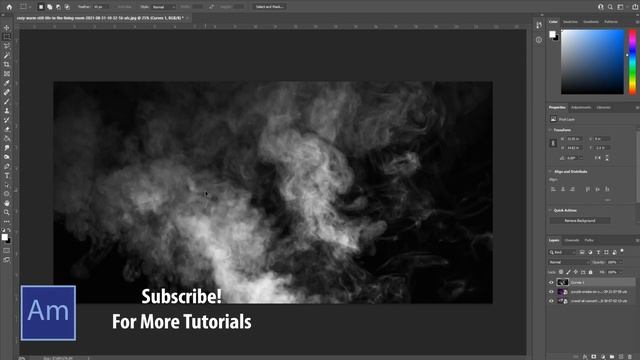Image resolution: width=640 pixels, height=360 pixels.
Task: Select the Clone Stamp tool
Action: pos(7,111)
